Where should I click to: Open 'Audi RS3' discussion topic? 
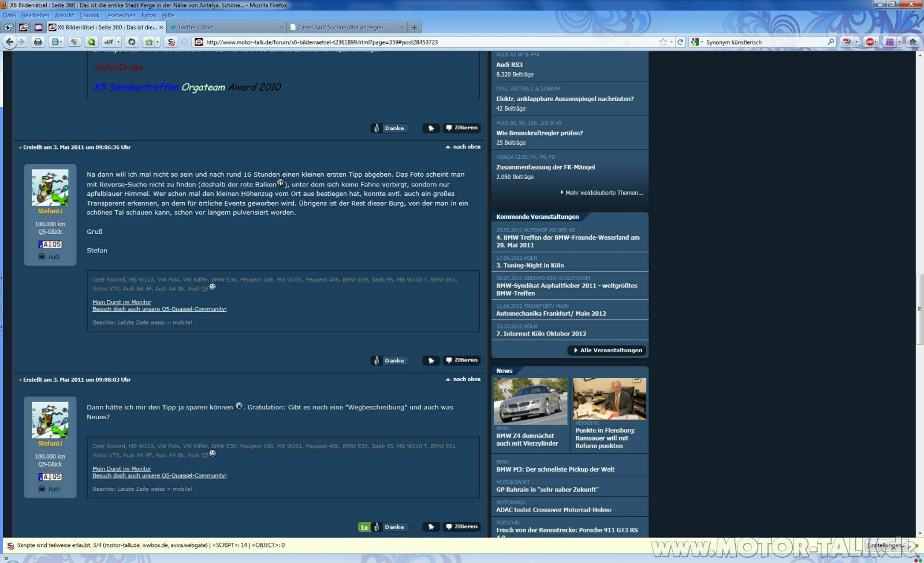[509, 65]
